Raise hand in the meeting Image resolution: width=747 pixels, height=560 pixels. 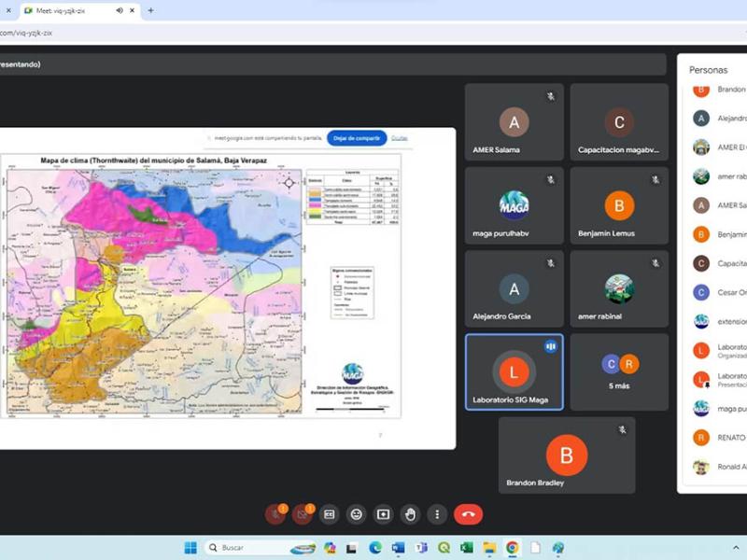pyautogui.click(x=410, y=513)
